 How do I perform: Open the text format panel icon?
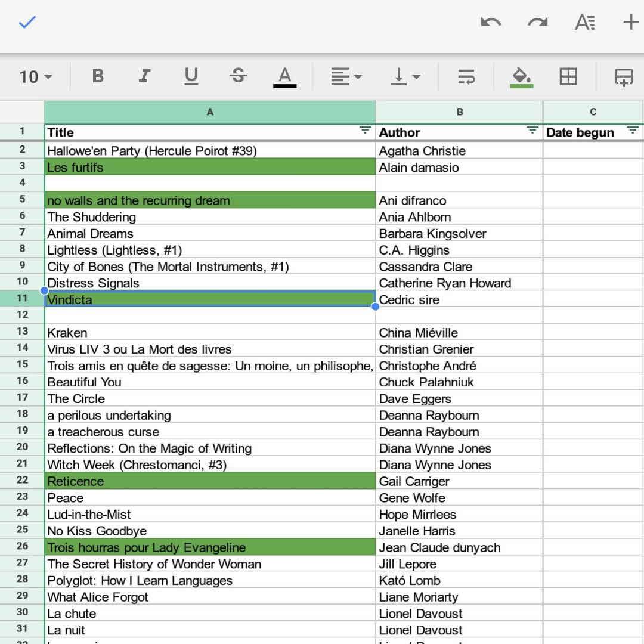pos(584,23)
